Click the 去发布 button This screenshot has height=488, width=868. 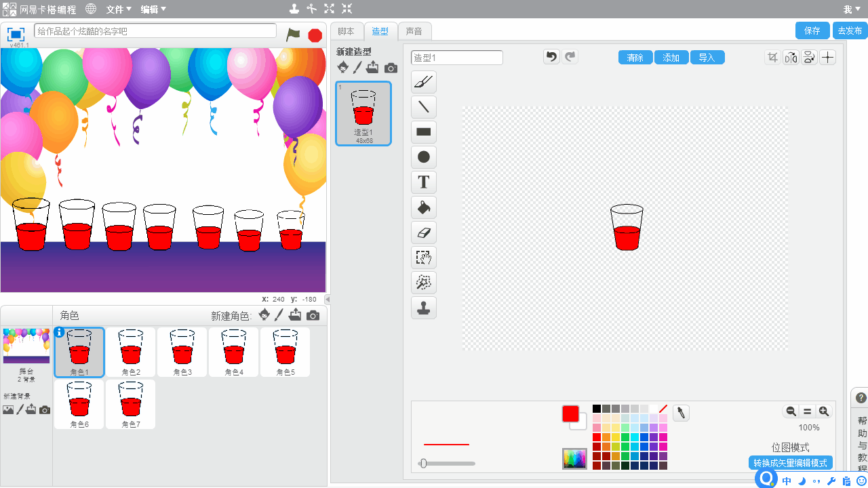click(x=850, y=30)
